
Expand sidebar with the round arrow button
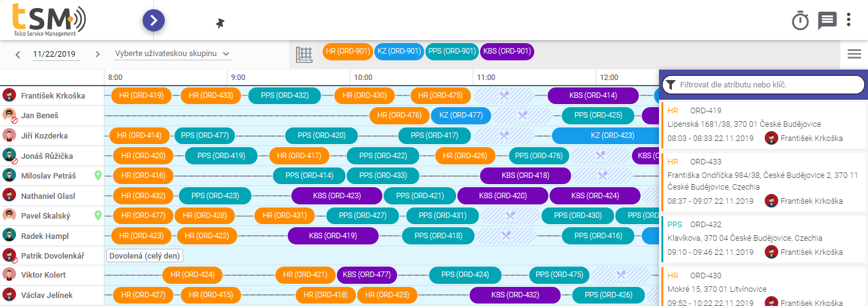tap(154, 20)
